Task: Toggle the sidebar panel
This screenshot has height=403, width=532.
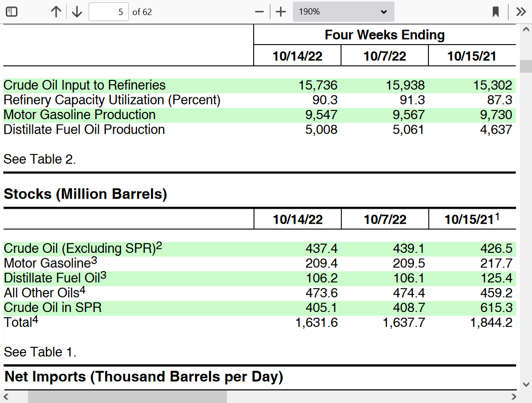Action: click(x=12, y=12)
